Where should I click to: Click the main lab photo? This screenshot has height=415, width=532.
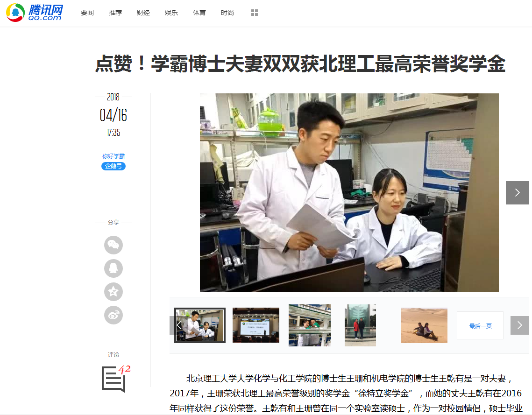point(349,193)
